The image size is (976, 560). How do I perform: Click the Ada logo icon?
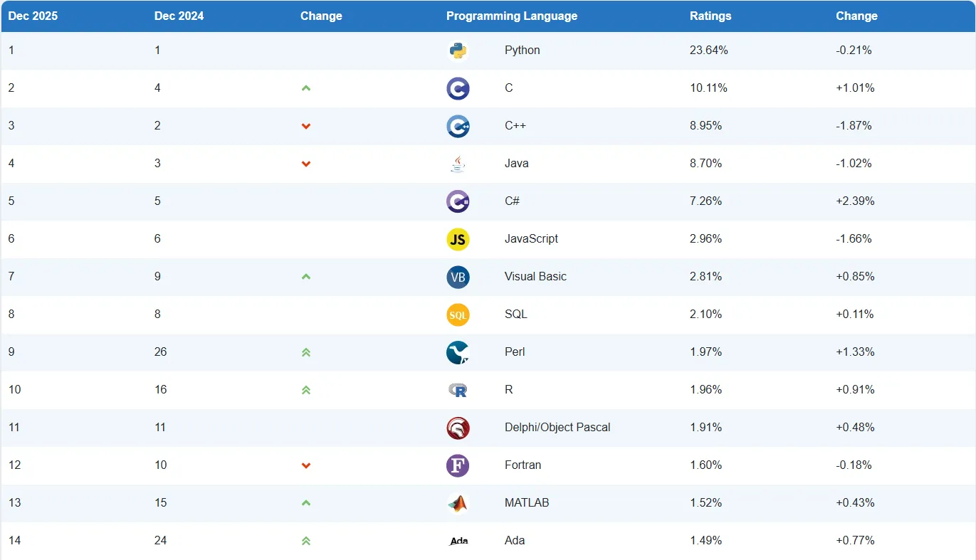tap(458, 541)
